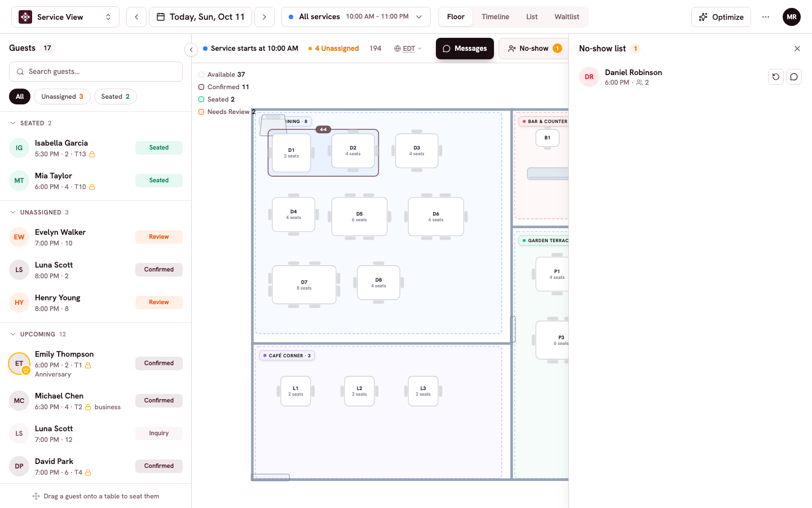Message Daniel Robinson from no-show list
Screen dimensions: 812x508
click(x=794, y=77)
